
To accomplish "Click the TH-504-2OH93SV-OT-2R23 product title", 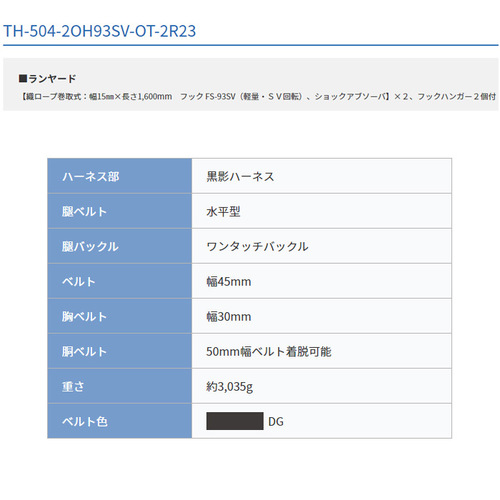I will pos(99,31).
